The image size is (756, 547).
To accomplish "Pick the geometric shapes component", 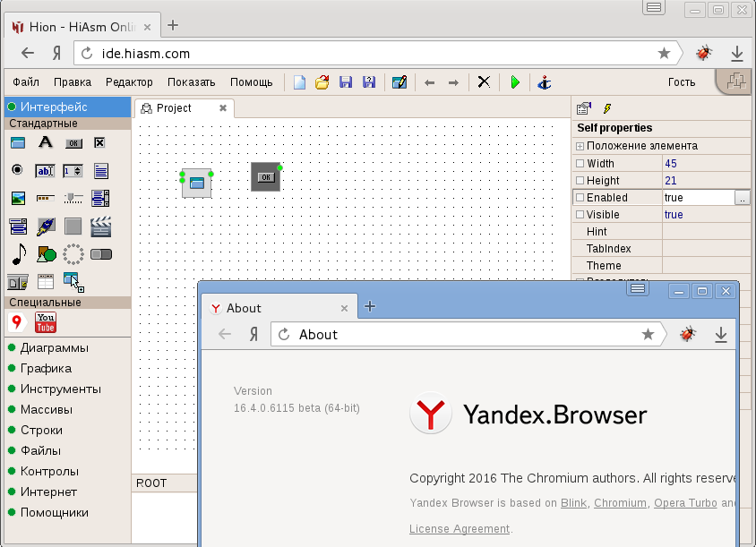I will tap(47, 254).
